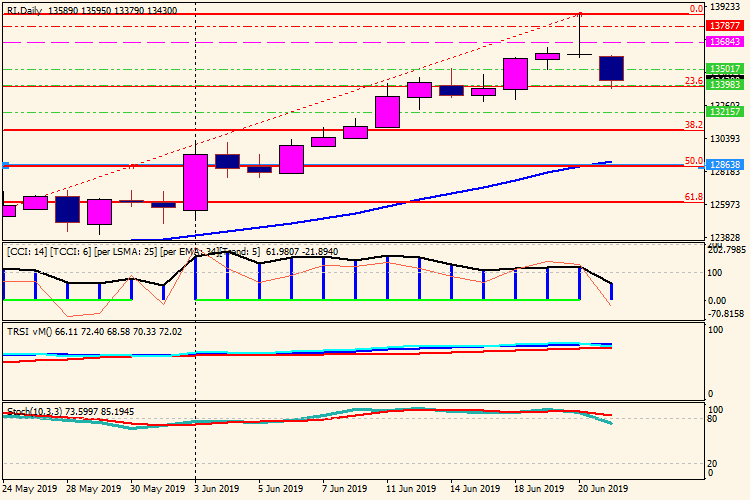
Task: Click the red 137877 price label
Action: 723,25
